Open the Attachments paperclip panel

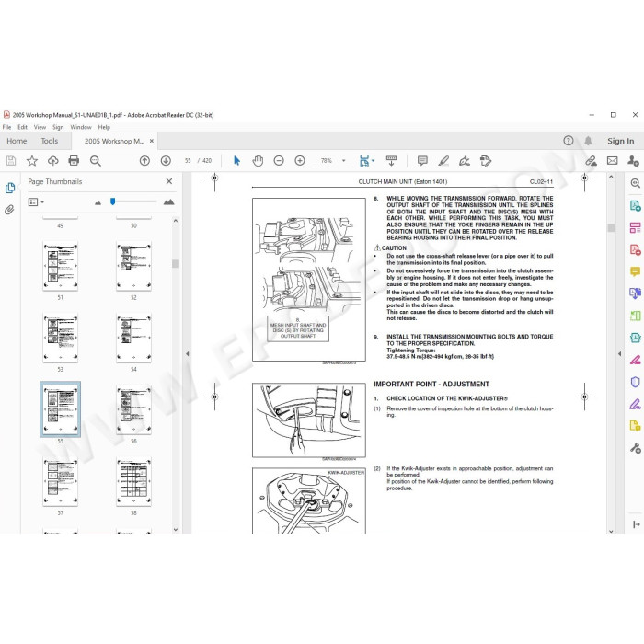click(9, 210)
